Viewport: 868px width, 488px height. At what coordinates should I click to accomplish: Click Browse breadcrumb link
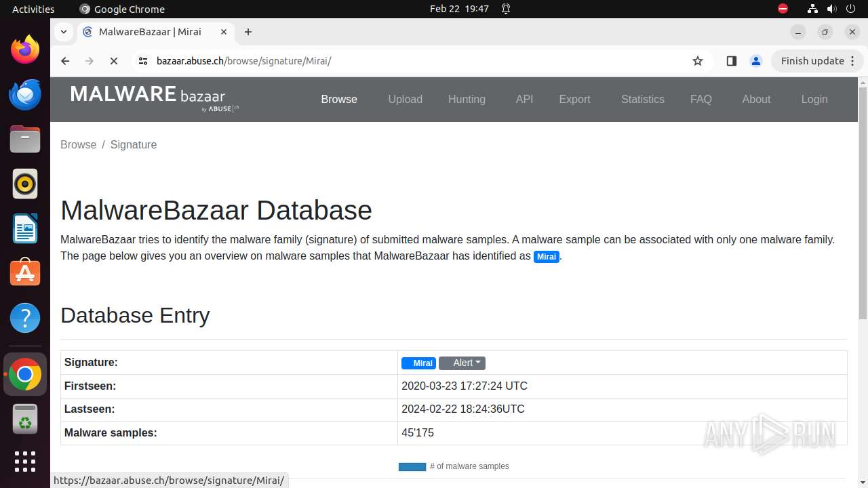point(79,144)
